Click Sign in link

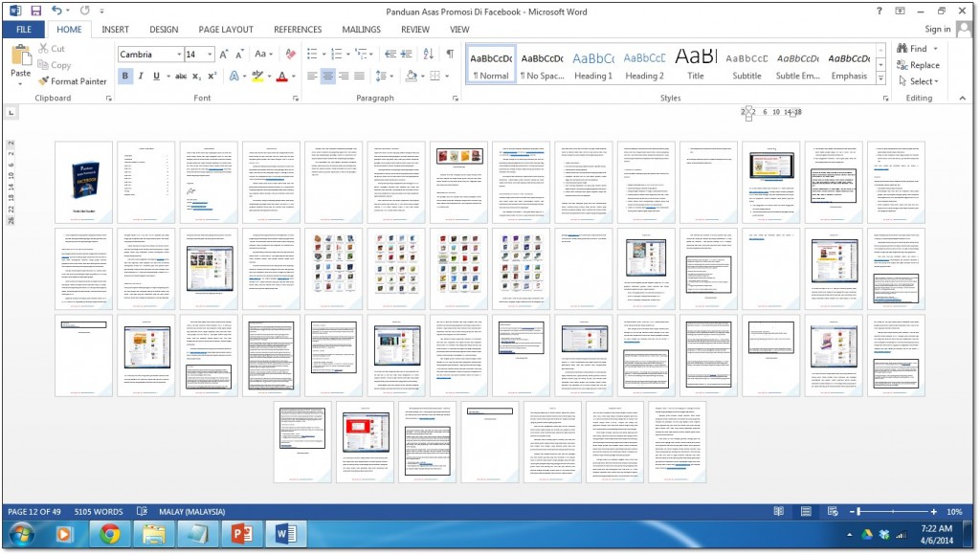[938, 30]
